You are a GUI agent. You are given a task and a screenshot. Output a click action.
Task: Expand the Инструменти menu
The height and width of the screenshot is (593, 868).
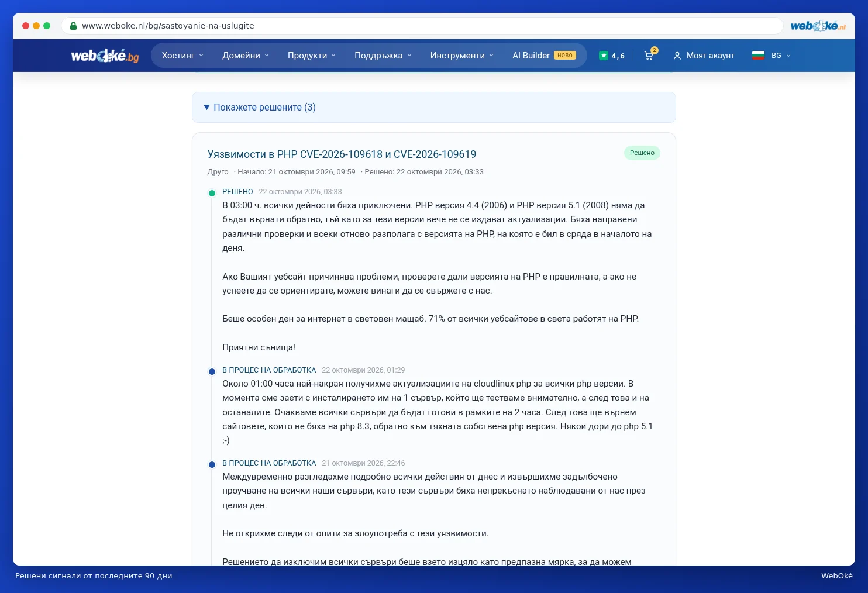point(462,56)
